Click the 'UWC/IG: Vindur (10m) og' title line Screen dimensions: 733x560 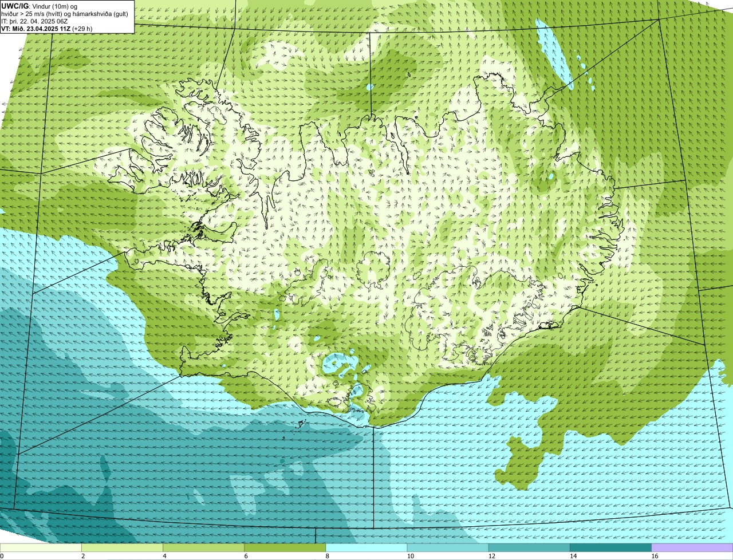[40, 6]
